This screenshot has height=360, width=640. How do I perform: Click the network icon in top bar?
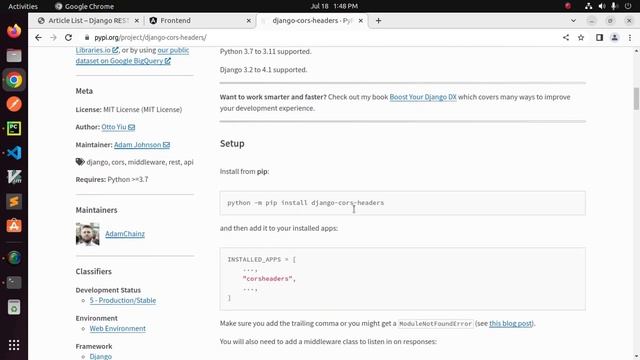(588, 6)
